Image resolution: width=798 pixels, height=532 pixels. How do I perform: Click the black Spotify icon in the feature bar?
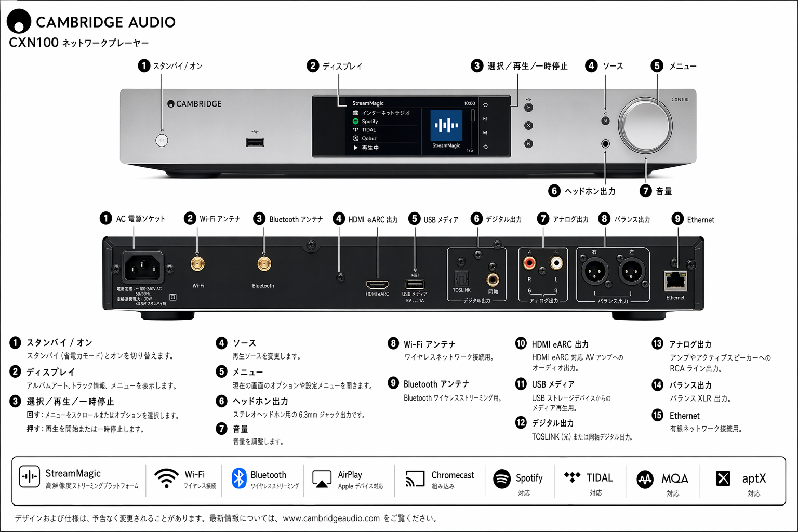coord(502,478)
